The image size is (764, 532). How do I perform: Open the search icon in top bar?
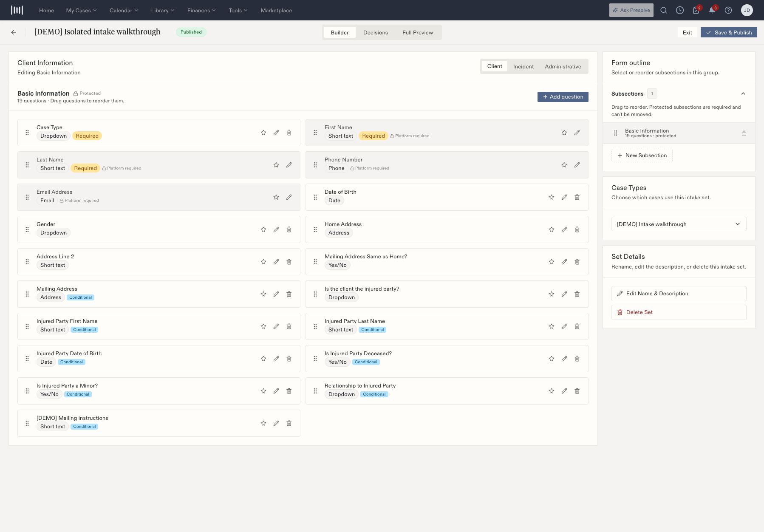[x=664, y=10]
